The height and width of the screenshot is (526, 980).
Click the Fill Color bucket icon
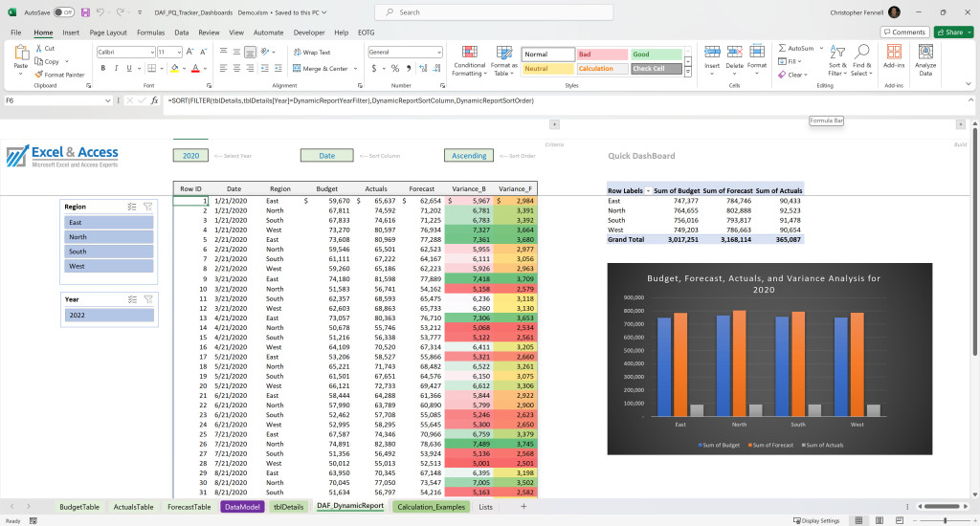coord(174,68)
